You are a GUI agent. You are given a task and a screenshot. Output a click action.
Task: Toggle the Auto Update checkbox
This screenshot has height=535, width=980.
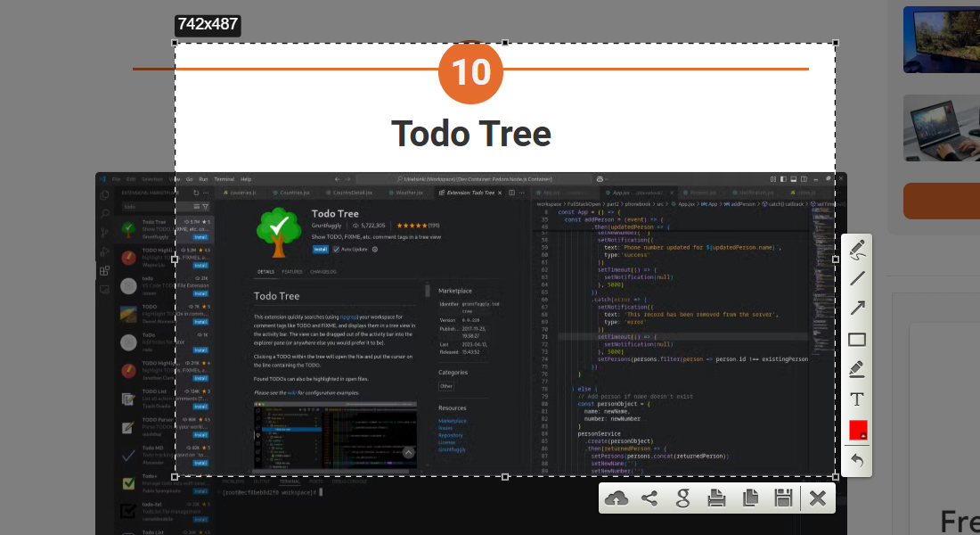click(x=336, y=250)
